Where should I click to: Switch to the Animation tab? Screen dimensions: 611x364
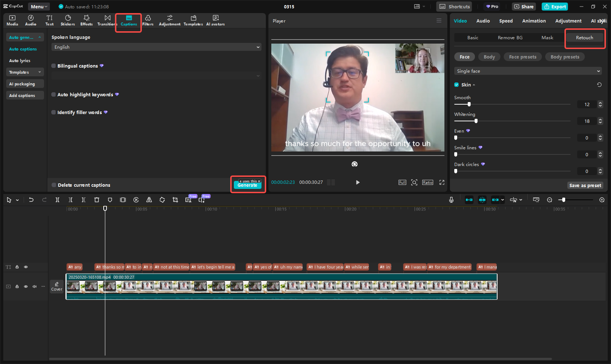tap(534, 21)
